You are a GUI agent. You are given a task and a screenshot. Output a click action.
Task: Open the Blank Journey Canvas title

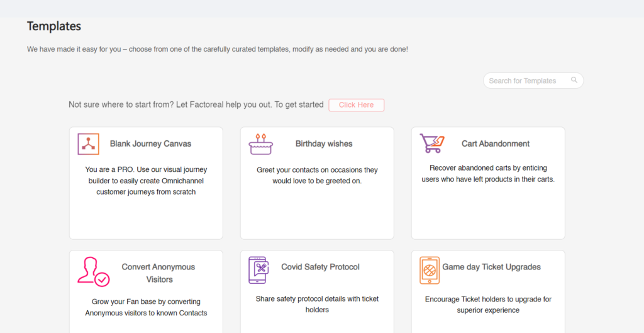coord(150,144)
